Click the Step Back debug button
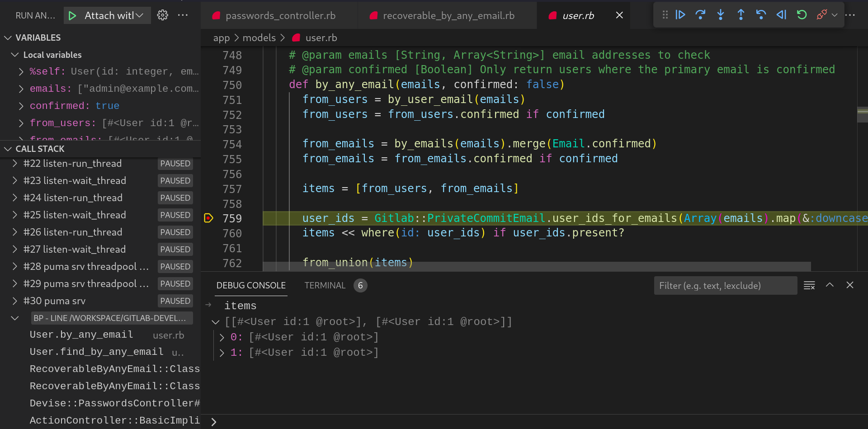This screenshot has width=868, height=429. click(761, 15)
